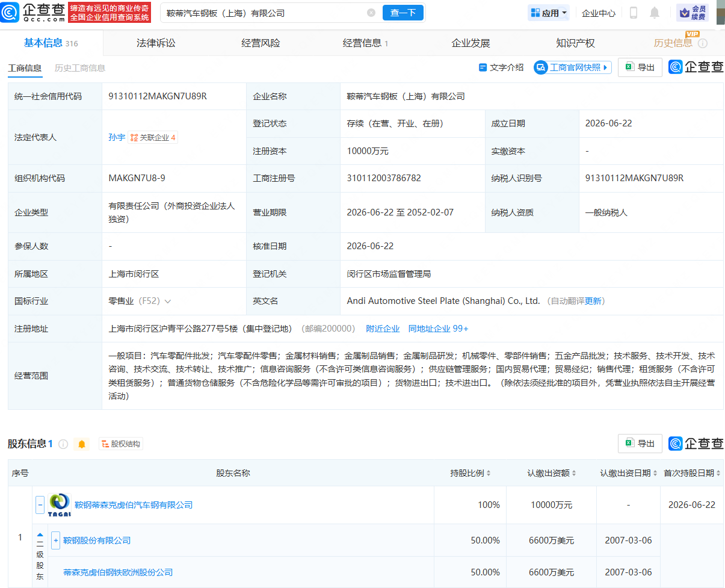Switch to 知识产权 tab
This screenshot has height=588, width=725.
[x=575, y=43]
